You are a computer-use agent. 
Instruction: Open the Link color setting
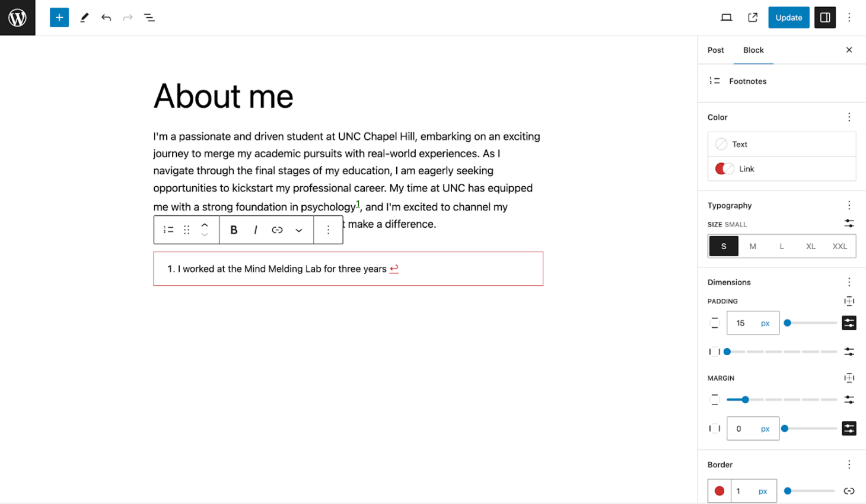pos(781,169)
